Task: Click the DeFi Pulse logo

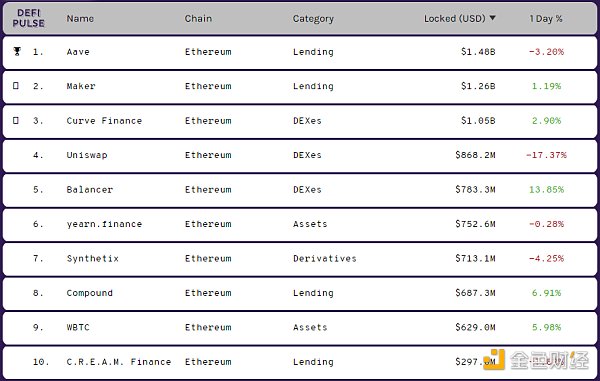Action: [x=28, y=18]
